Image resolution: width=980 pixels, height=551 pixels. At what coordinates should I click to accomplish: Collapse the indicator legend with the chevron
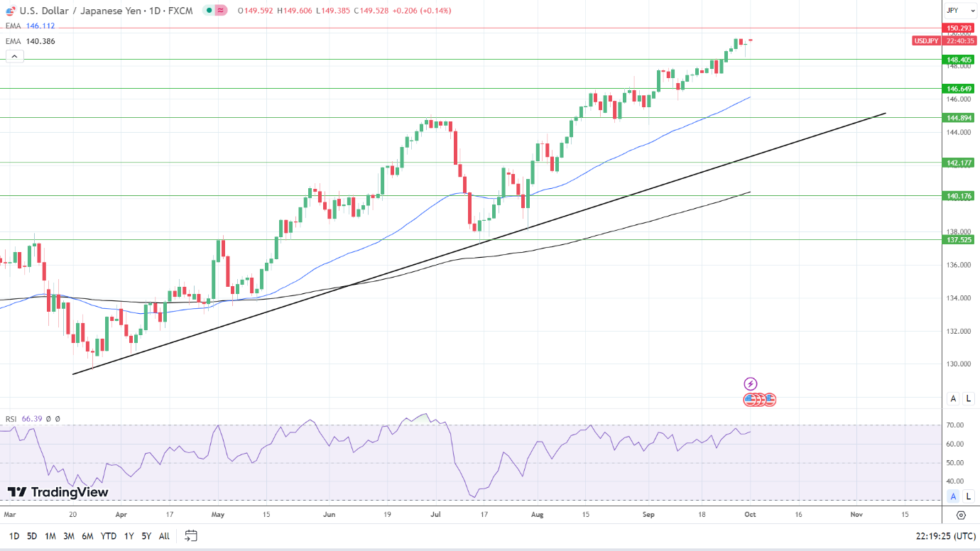click(14, 56)
